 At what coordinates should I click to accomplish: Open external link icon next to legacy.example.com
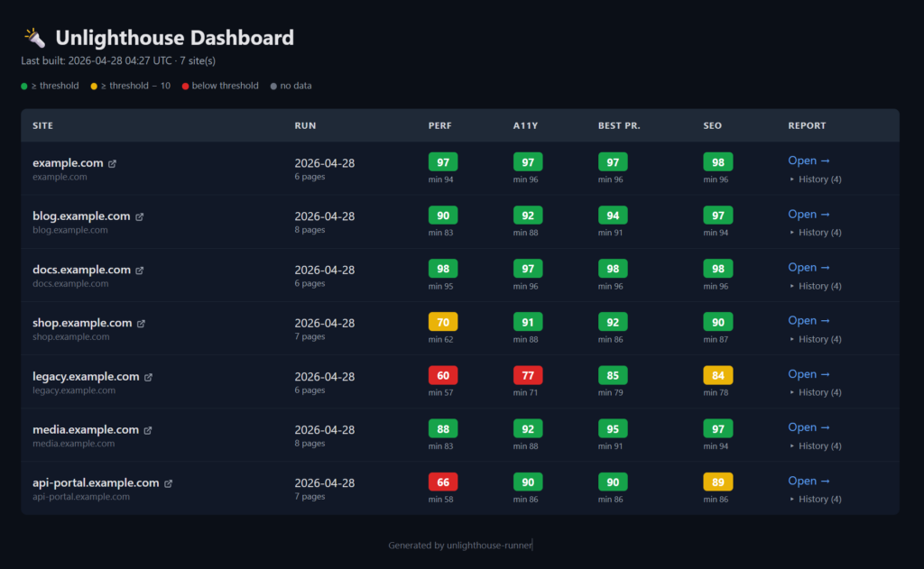pyautogui.click(x=149, y=377)
